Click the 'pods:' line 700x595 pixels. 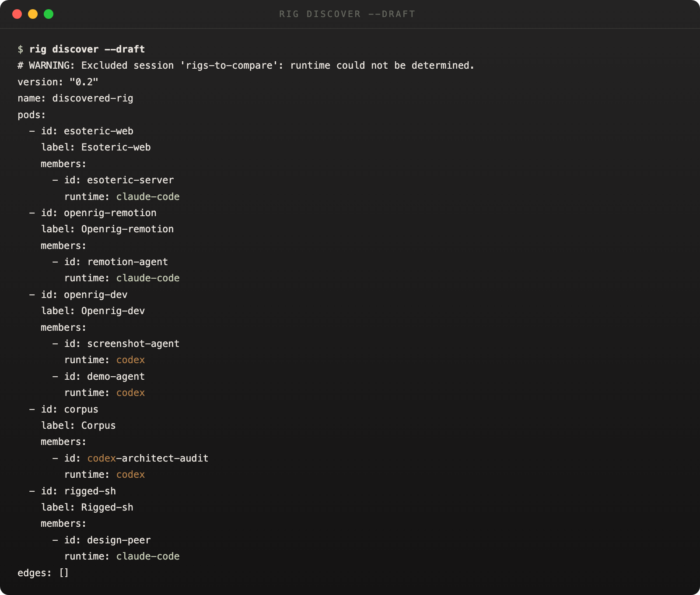(x=31, y=115)
